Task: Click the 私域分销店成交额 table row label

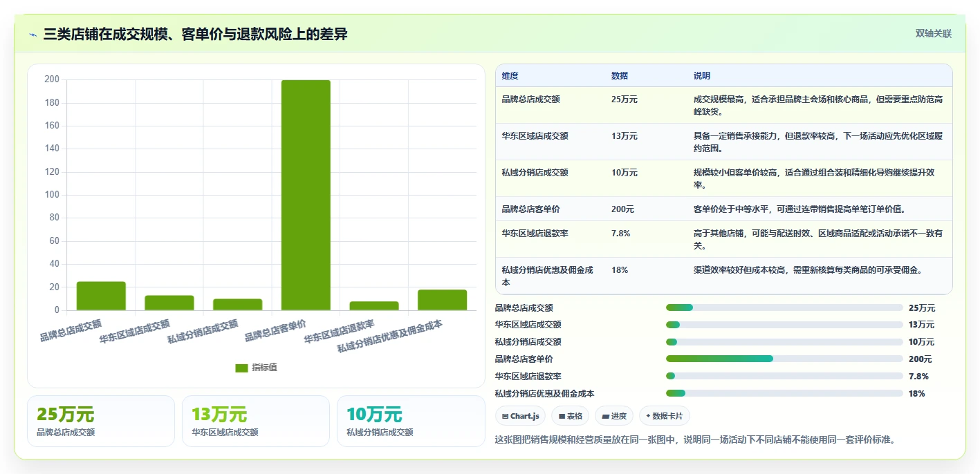Action: (535, 173)
